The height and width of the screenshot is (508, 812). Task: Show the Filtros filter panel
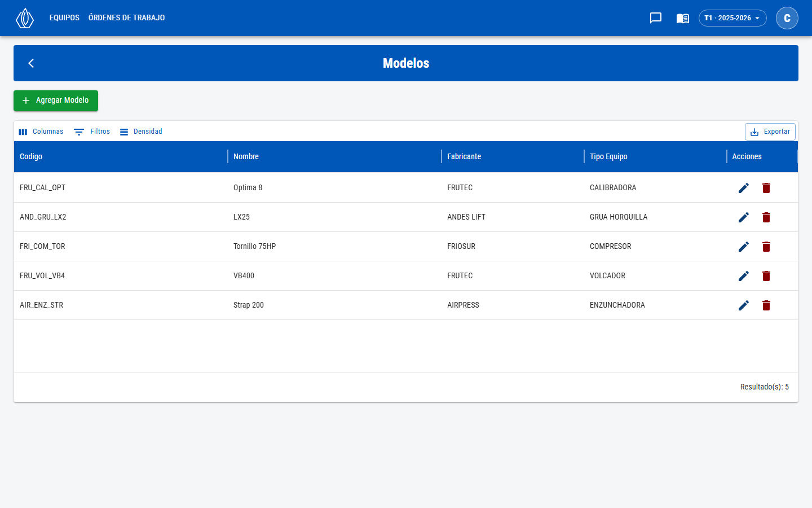click(x=92, y=132)
